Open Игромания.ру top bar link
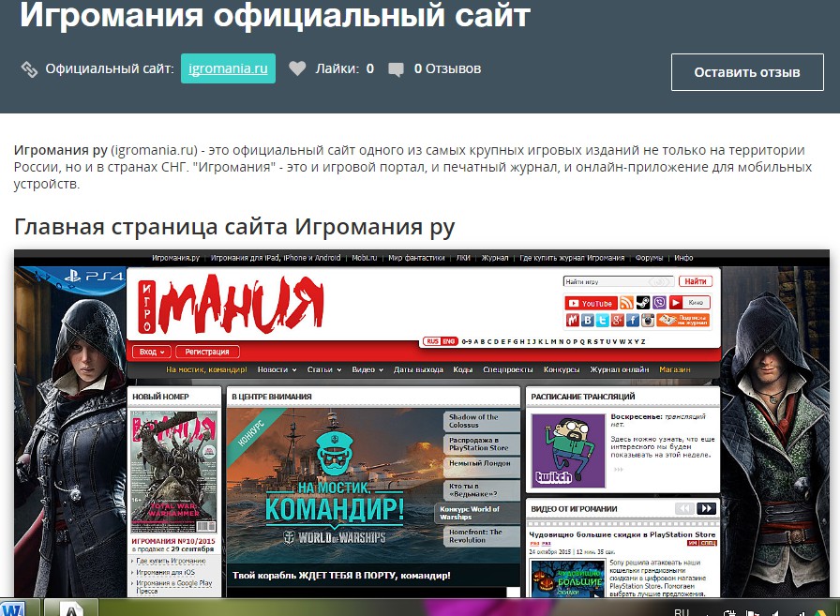840x616 pixels. tap(175, 258)
